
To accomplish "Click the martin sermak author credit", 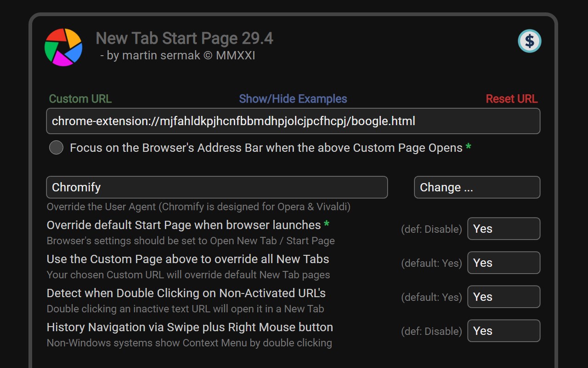I will click(178, 56).
